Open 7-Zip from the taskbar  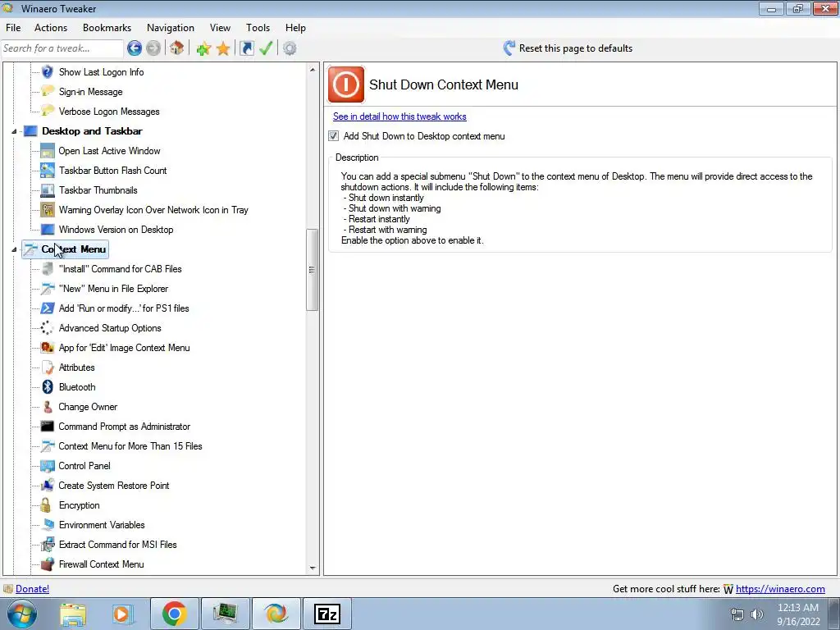coord(327,614)
